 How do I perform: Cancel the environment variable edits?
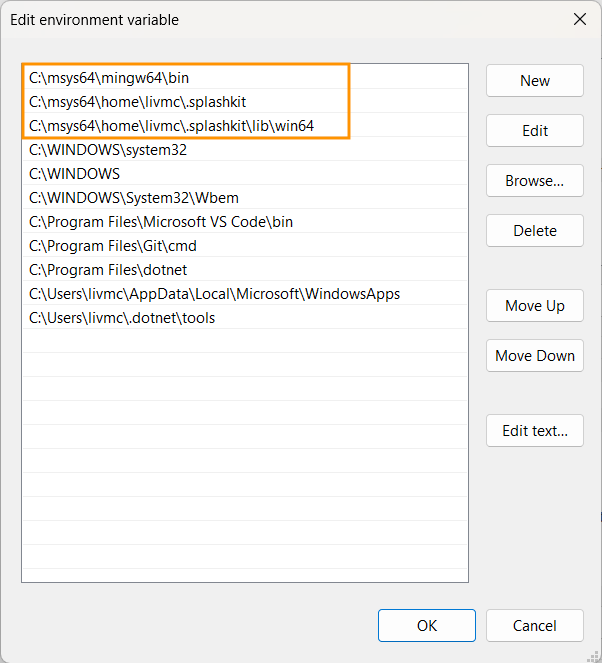[x=534, y=626]
